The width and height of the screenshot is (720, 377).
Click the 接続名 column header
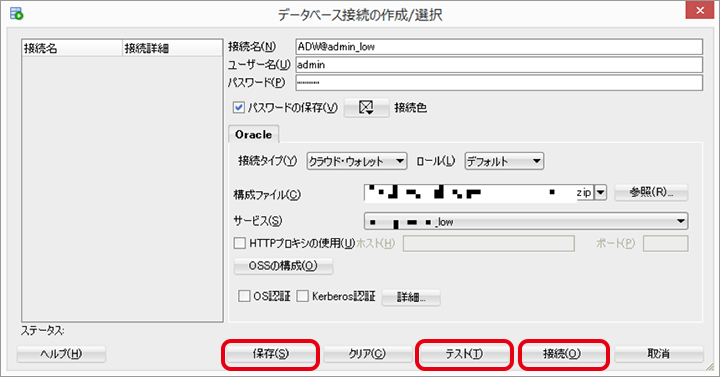72,48
